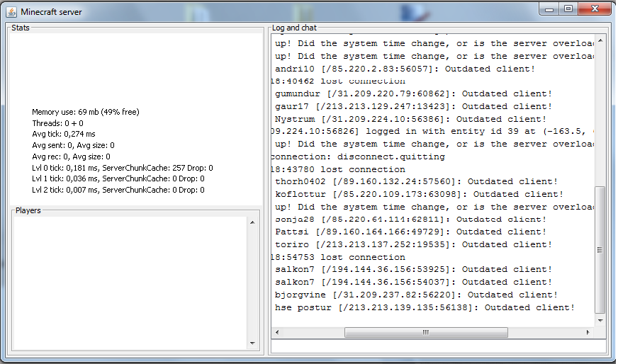Click the hse postur Outdated client log line
Screen dimensions: 618x364
(425, 307)
